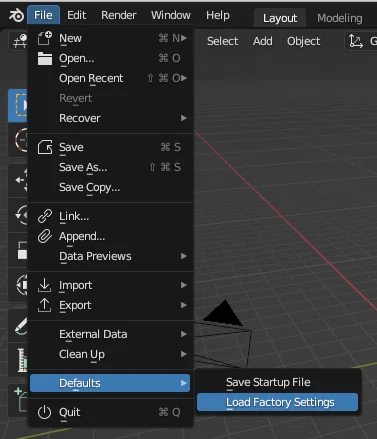Expand the Export submenu

(x=110, y=305)
